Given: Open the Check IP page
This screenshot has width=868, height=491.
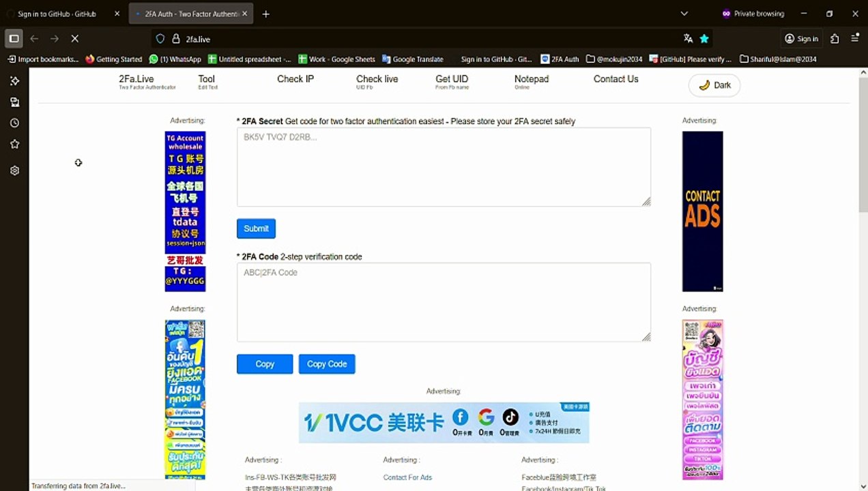Looking at the screenshot, I should [x=295, y=79].
